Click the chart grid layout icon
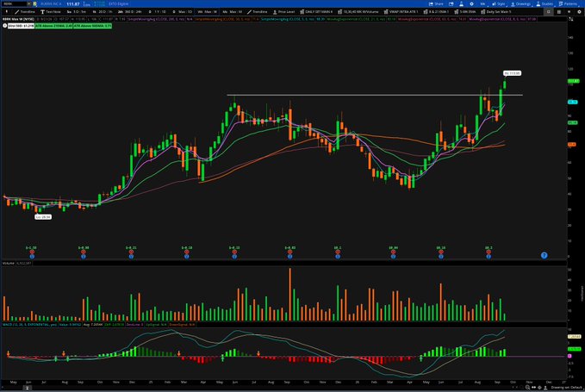This screenshot has width=585, height=392. click(x=558, y=11)
